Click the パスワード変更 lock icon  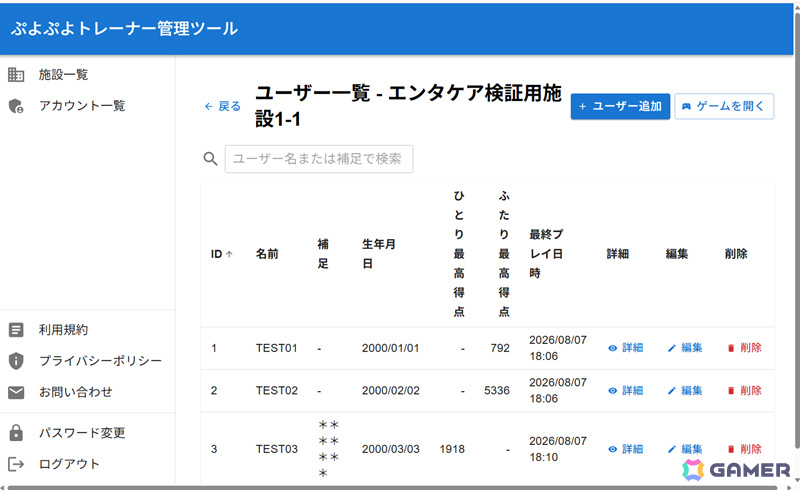tap(16, 433)
